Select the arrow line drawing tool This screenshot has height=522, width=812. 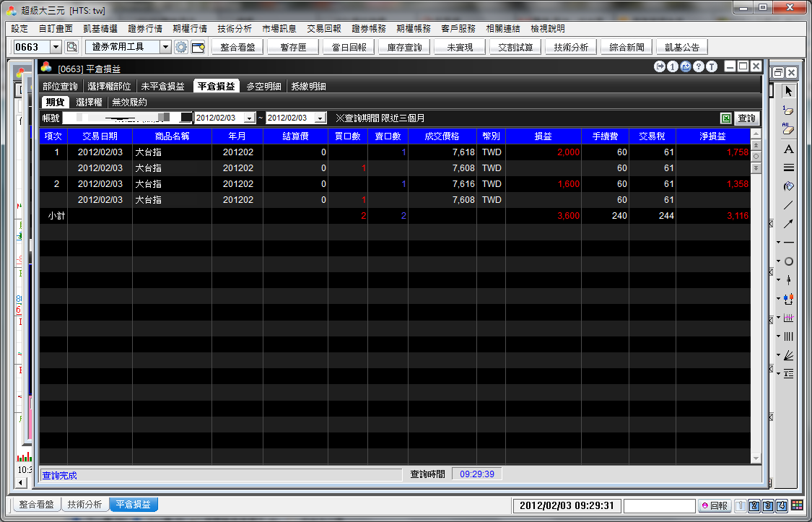788,224
